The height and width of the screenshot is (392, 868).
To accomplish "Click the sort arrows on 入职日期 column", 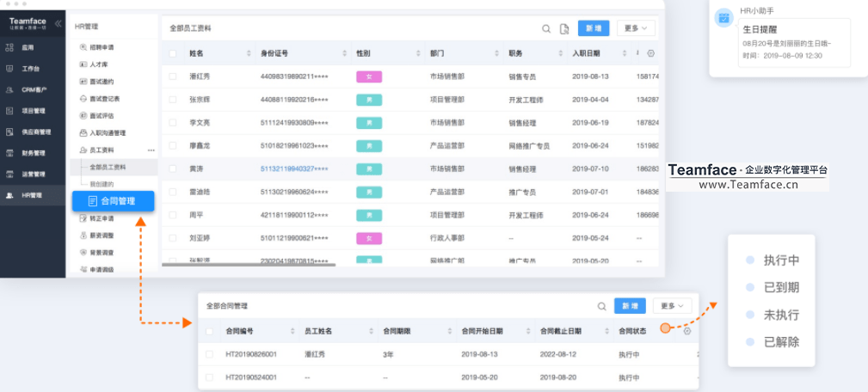I will click(x=625, y=53).
